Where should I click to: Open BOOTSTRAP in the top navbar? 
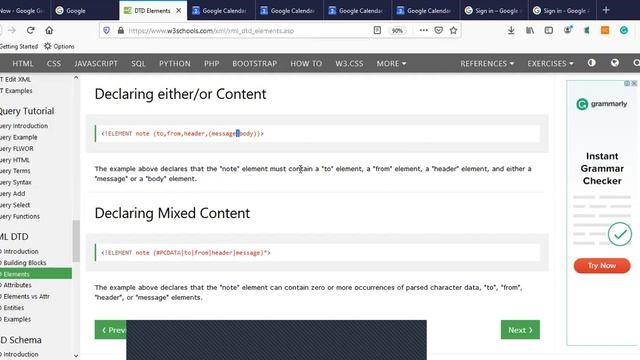tap(254, 64)
